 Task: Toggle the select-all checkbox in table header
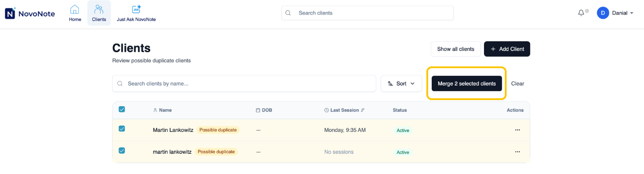[122, 109]
